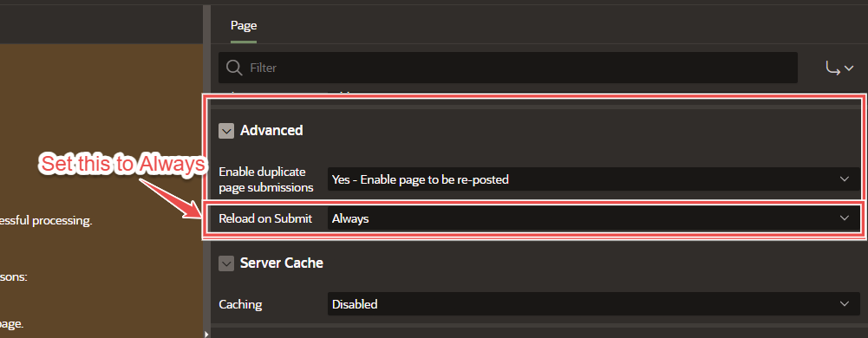Click the Reload on Submit label
This screenshot has width=868, height=338.
[265, 218]
